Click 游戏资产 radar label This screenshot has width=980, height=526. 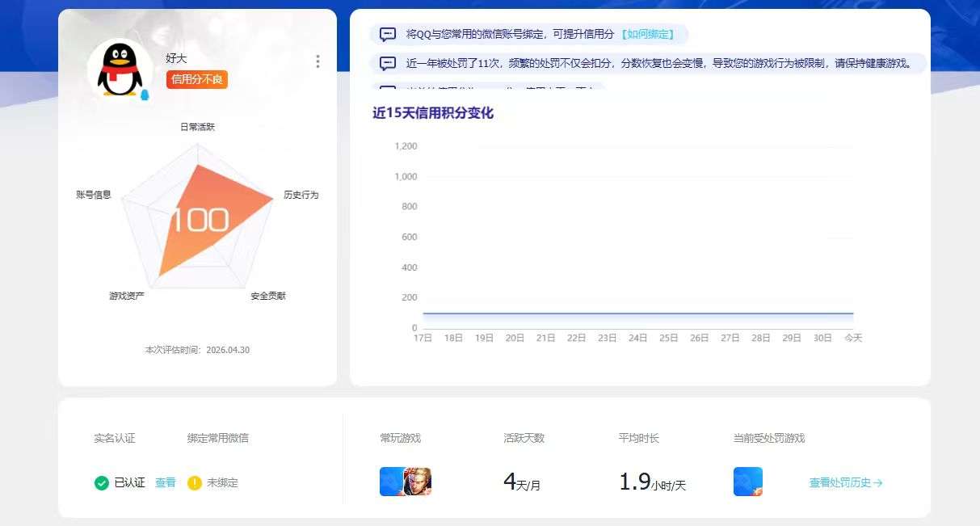tap(127, 296)
